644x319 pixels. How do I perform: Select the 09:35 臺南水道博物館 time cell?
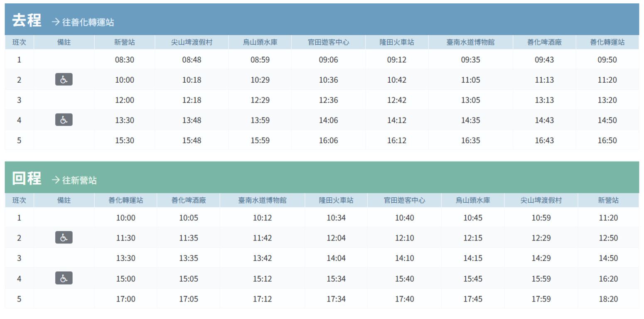[470, 60]
